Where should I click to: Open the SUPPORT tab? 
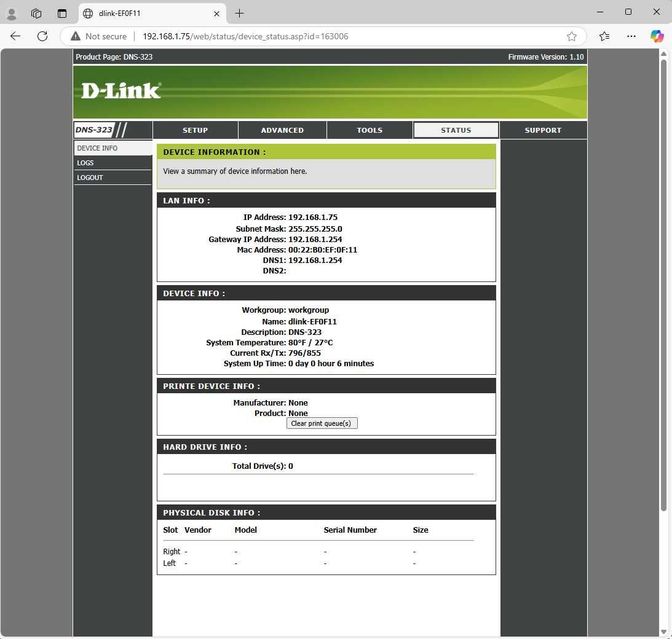[x=543, y=130]
